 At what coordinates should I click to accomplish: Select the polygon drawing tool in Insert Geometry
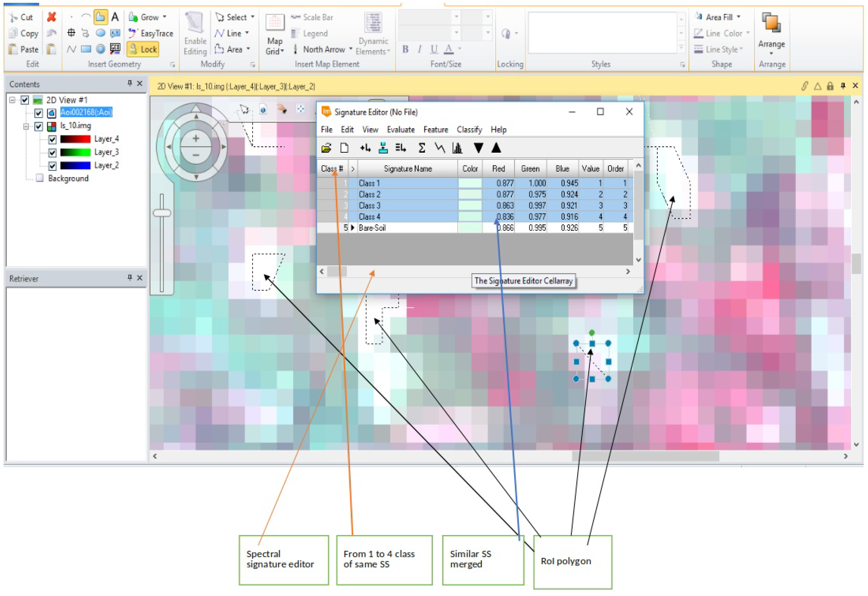100,17
